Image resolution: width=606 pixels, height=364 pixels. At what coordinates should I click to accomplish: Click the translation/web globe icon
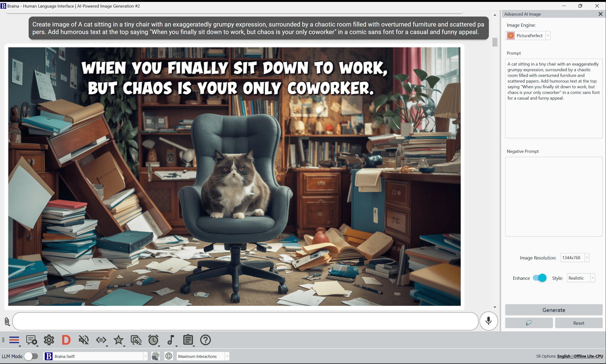[x=168, y=356]
